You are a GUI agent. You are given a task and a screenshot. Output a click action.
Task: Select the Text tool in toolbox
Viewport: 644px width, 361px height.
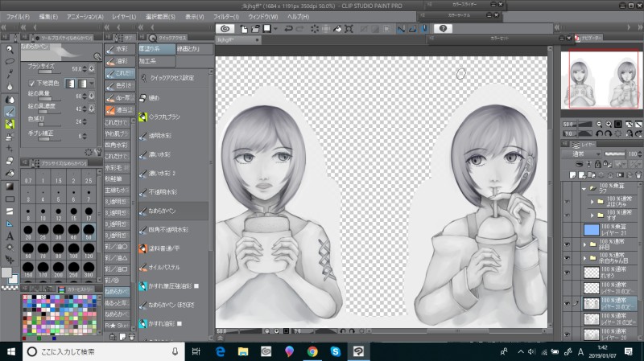click(10, 236)
